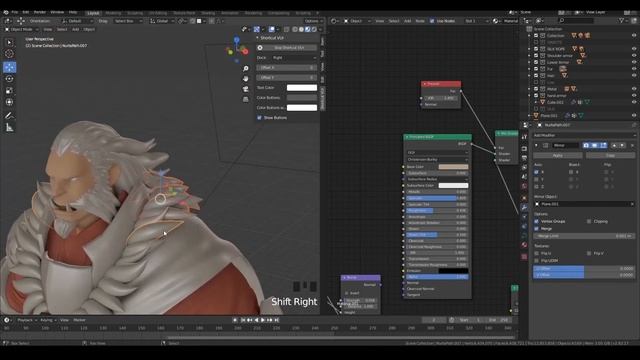
Task: Adjust the Alpha slider in Principled BSDF
Action: 437,277
